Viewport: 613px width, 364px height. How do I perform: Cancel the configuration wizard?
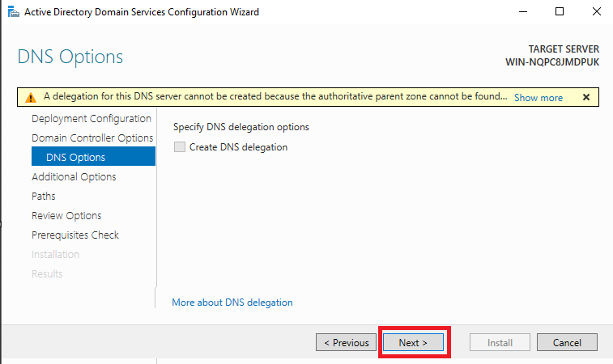pyautogui.click(x=567, y=342)
